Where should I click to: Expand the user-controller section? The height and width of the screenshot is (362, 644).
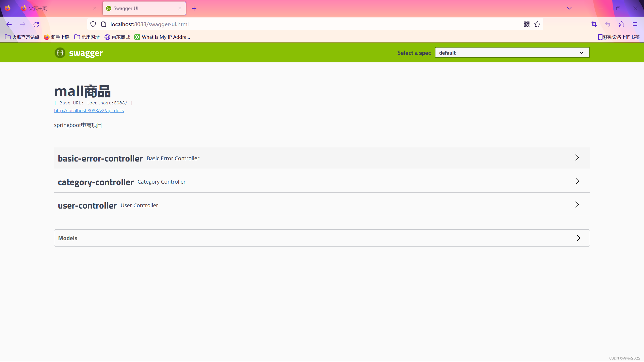click(x=322, y=205)
